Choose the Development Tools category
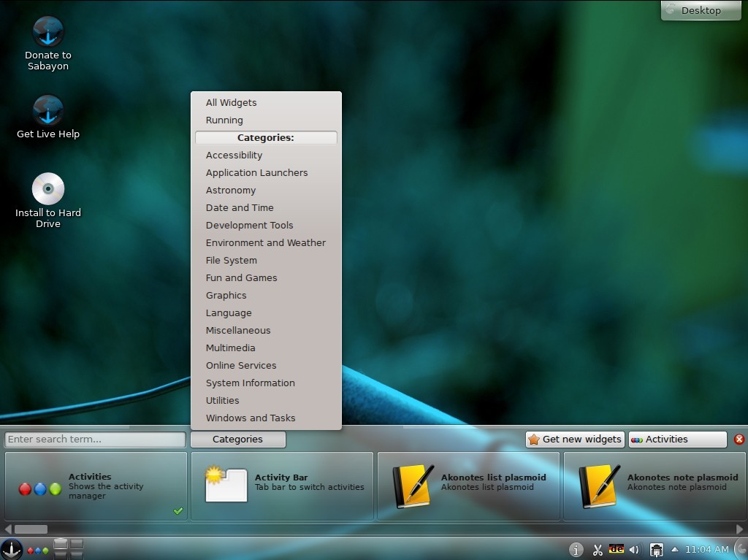Screen dimensions: 748x560 click(266, 225)
